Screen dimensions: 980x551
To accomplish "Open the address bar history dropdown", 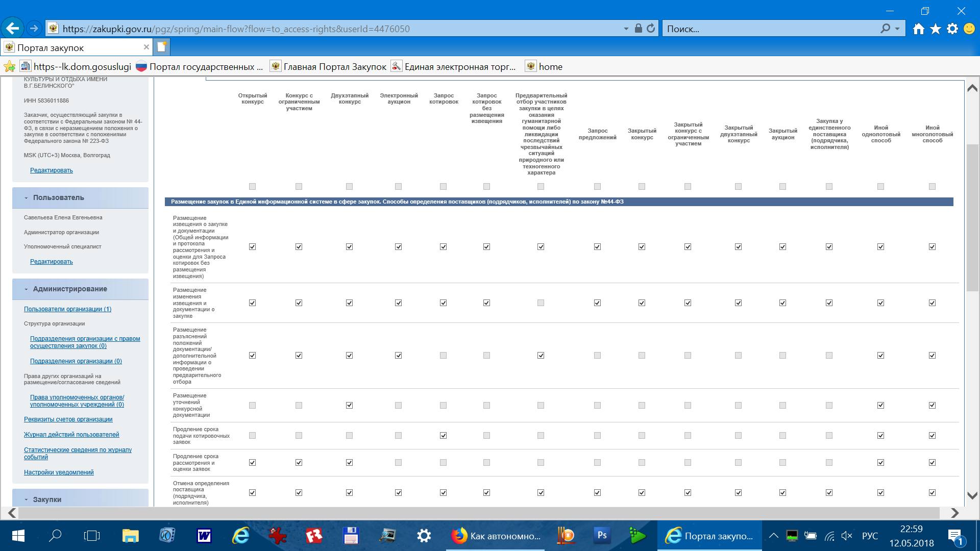I will 626,29.
